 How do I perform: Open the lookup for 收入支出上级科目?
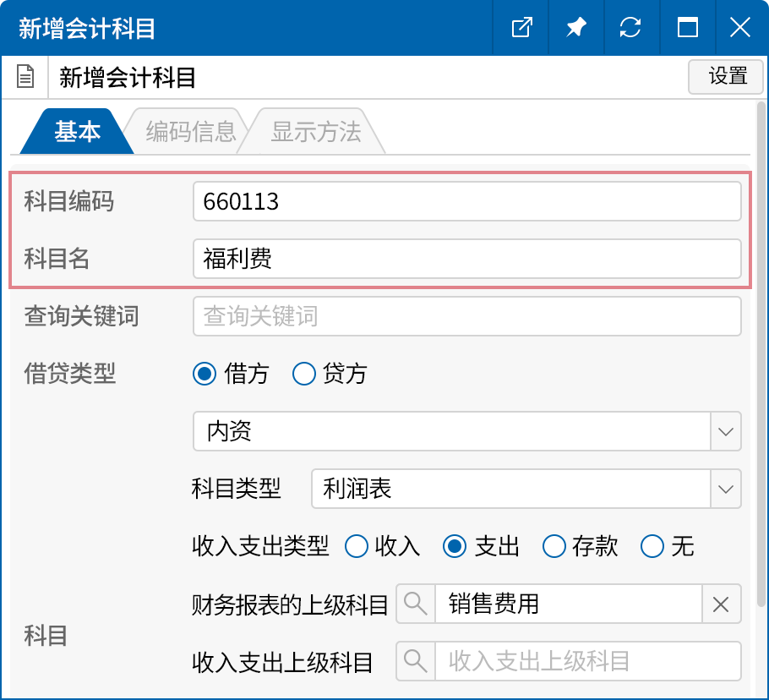[x=416, y=661]
